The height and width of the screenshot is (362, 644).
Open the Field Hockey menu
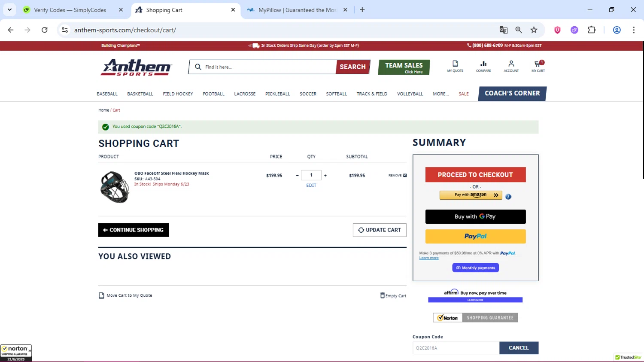pyautogui.click(x=178, y=94)
